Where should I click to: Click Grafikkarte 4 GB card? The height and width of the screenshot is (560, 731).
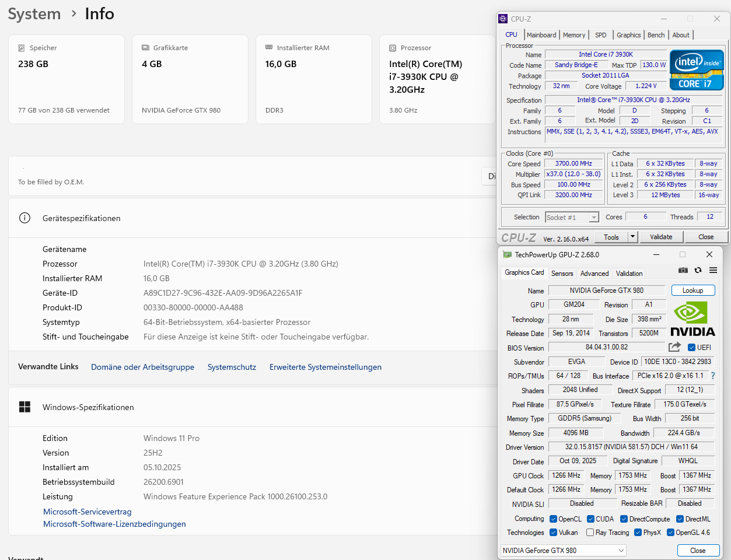(190, 79)
